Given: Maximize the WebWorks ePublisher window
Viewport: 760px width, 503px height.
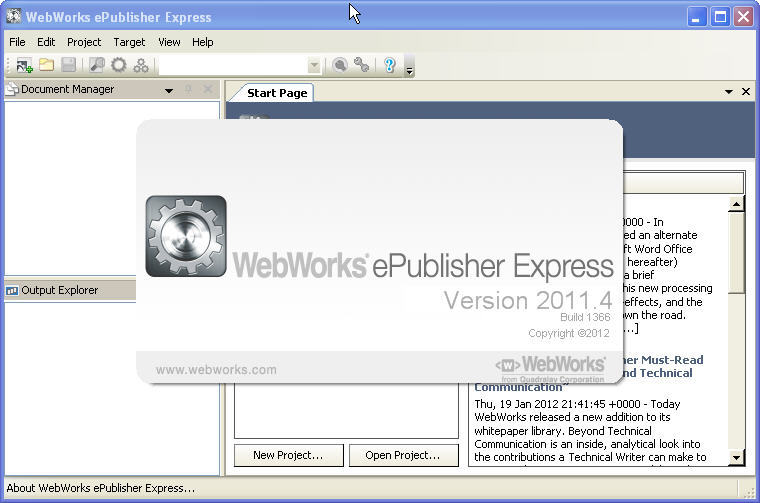Looking at the screenshot, I should coord(720,17).
